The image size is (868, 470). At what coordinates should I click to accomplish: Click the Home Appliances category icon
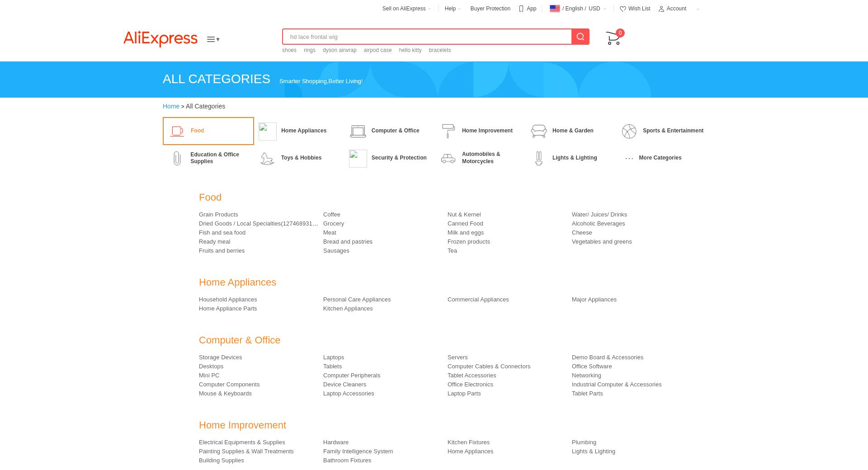(x=268, y=132)
